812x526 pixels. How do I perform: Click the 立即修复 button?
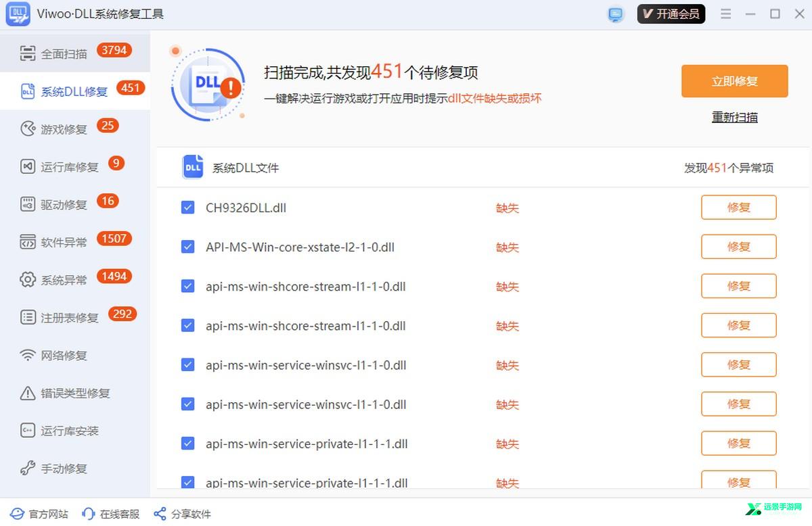(x=734, y=81)
